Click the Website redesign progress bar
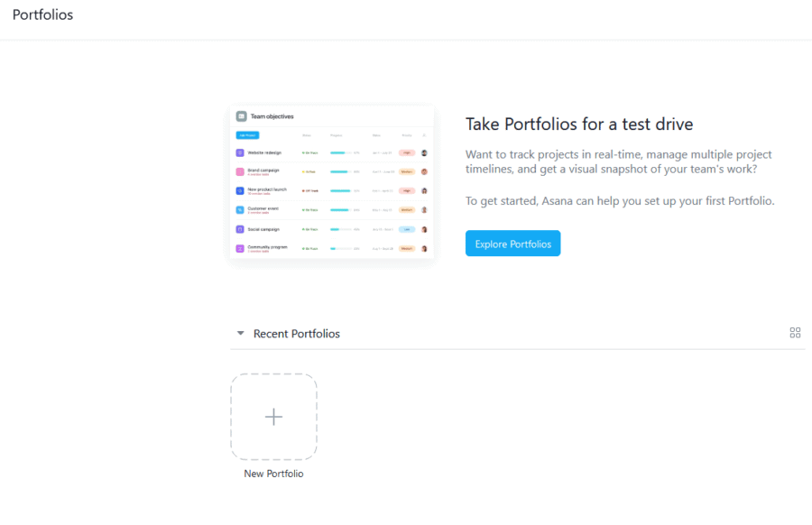The width and height of the screenshot is (812, 525). (x=340, y=152)
